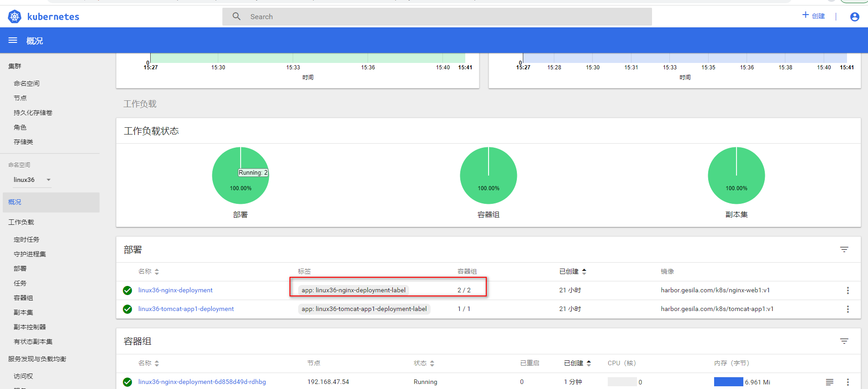This screenshot has height=389, width=868.
Task: Click 2 / 2 pods count cell
Action: tap(464, 290)
